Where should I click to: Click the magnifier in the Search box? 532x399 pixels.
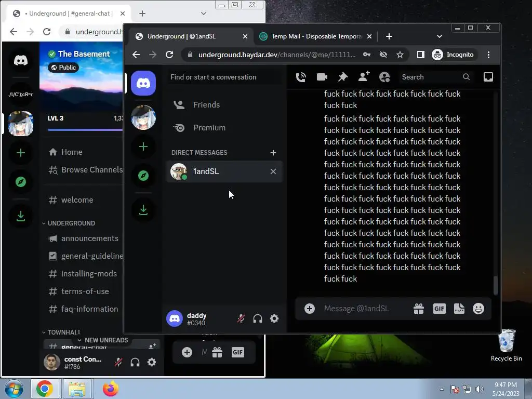click(x=466, y=77)
